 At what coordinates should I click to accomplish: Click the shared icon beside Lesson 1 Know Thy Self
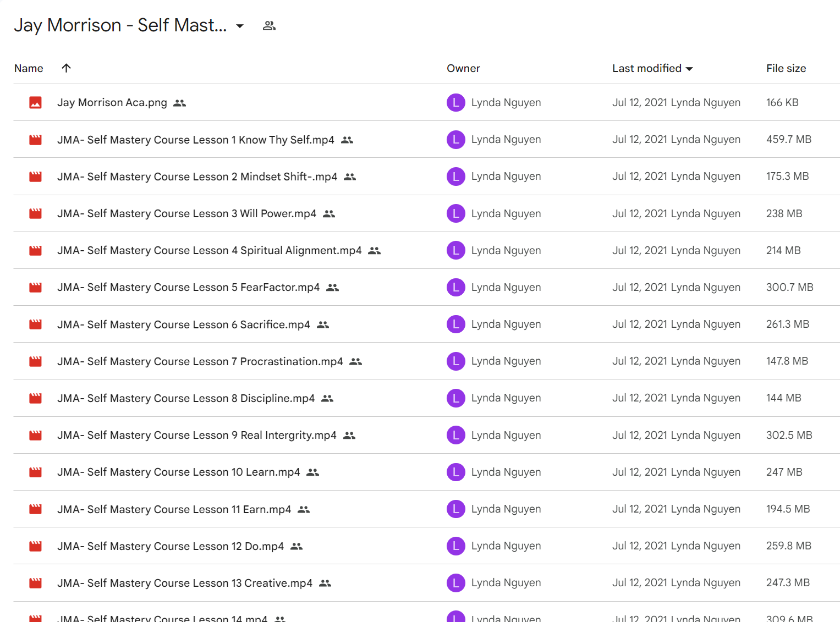[x=347, y=140]
